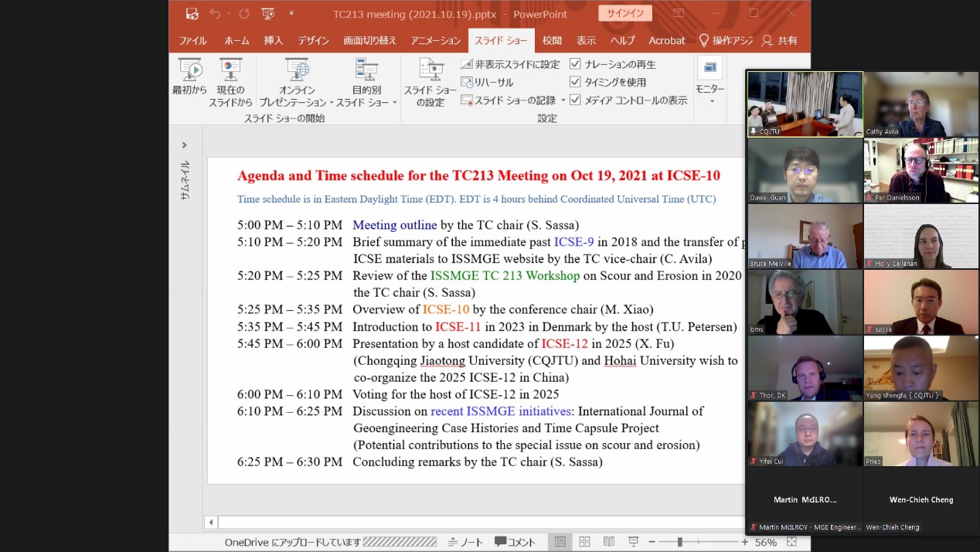Toggle Show Media Controls (メディアコントロールの表示) checkbox
Image resolution: width=980 pixels, height=552 pixels.
(575, 100)
